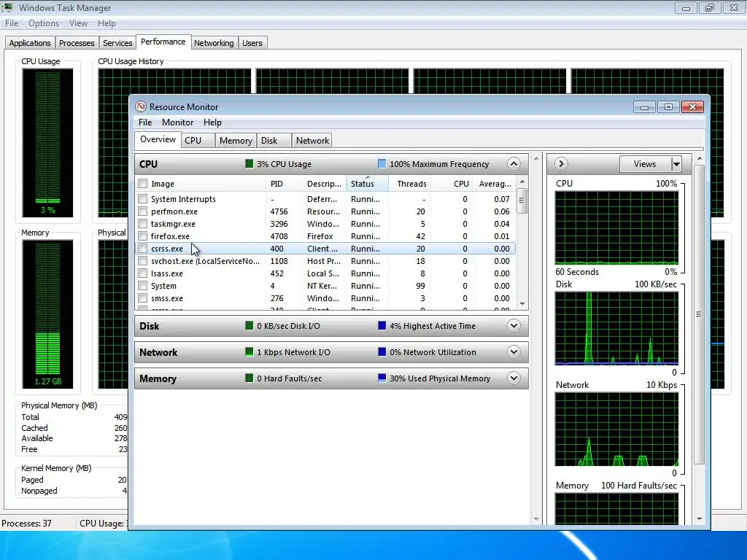Check the Image header select-all checkbox

(x=142, y=184)
